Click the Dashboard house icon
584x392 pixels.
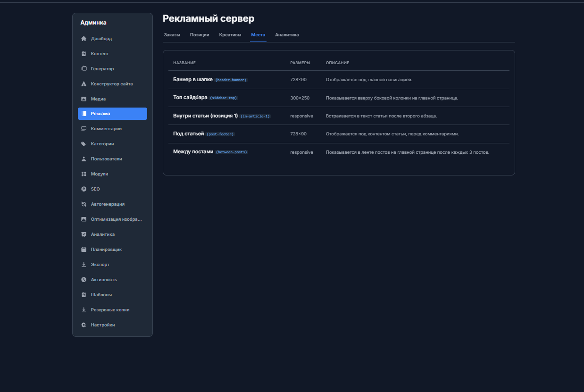(84, 39)
